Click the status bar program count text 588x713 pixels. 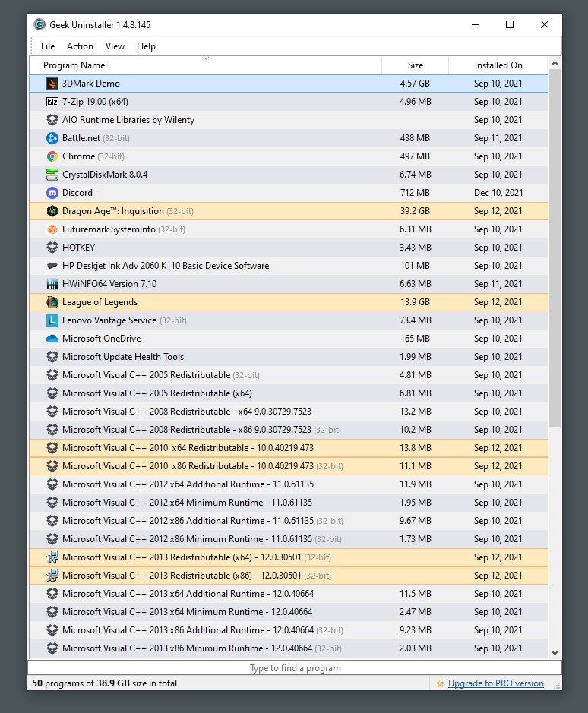[104, 683]
